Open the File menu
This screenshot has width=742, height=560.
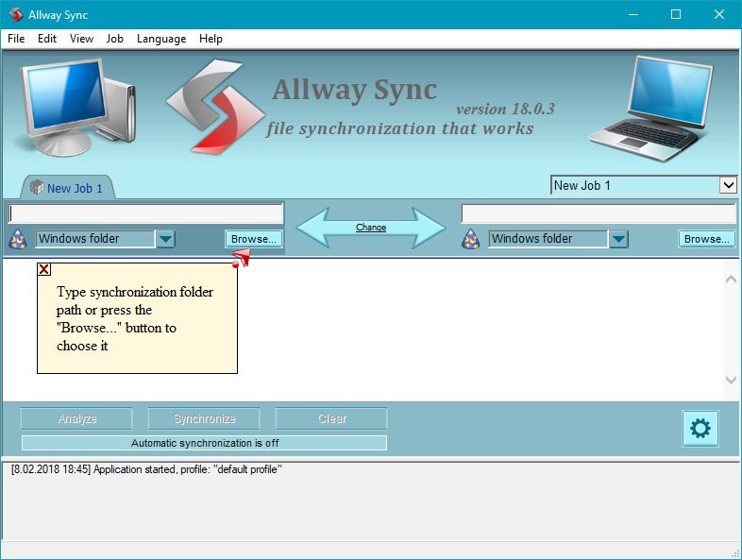pyautogui.click(x=16, y=39)
